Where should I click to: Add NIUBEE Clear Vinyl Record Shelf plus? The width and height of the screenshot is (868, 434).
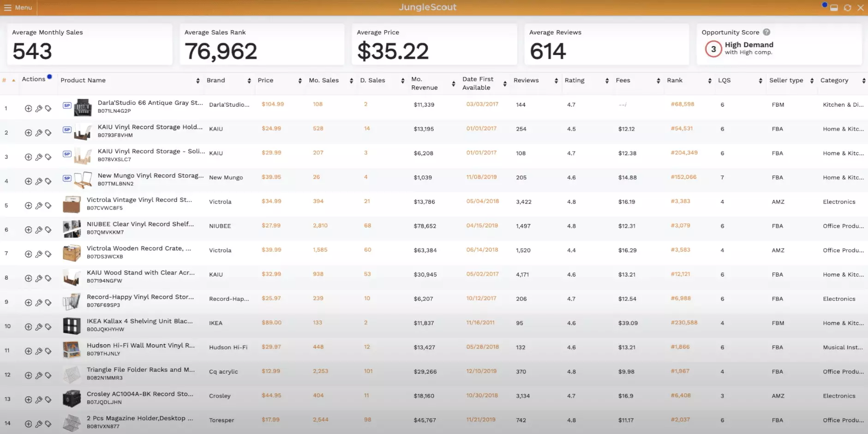pos(28,230)
